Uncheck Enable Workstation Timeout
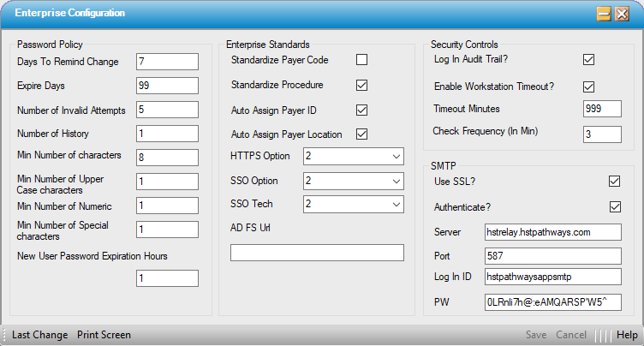The height and width of the screenshot is (346, 644). [x=588, y=86]
